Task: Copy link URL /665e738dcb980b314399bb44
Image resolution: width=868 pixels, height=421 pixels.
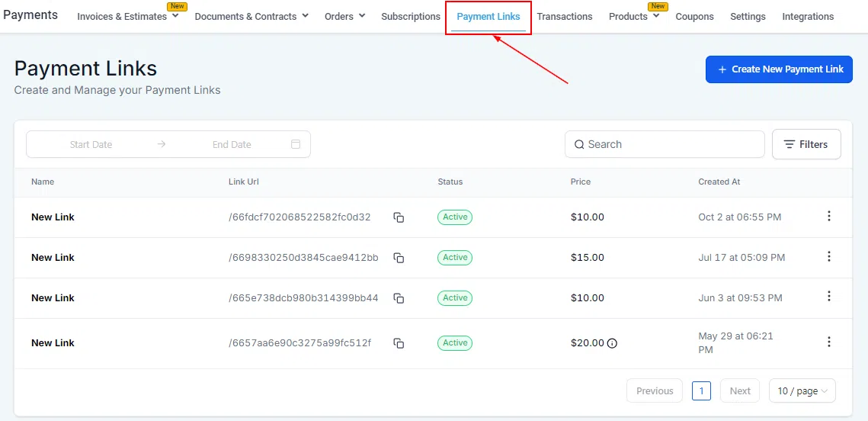Action: [399, 298]
